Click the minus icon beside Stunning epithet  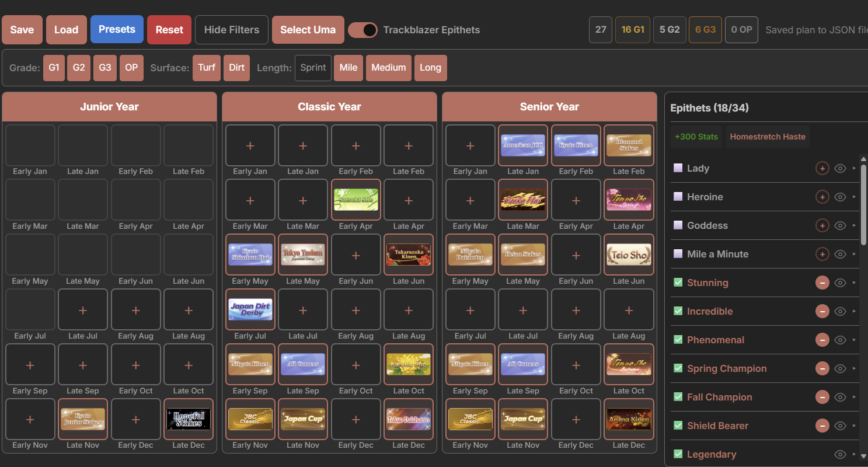tap(822, 283)
